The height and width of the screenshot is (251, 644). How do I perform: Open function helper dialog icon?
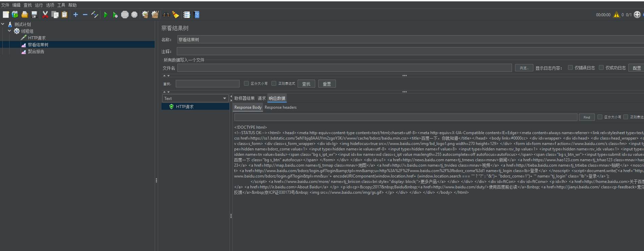187,15
